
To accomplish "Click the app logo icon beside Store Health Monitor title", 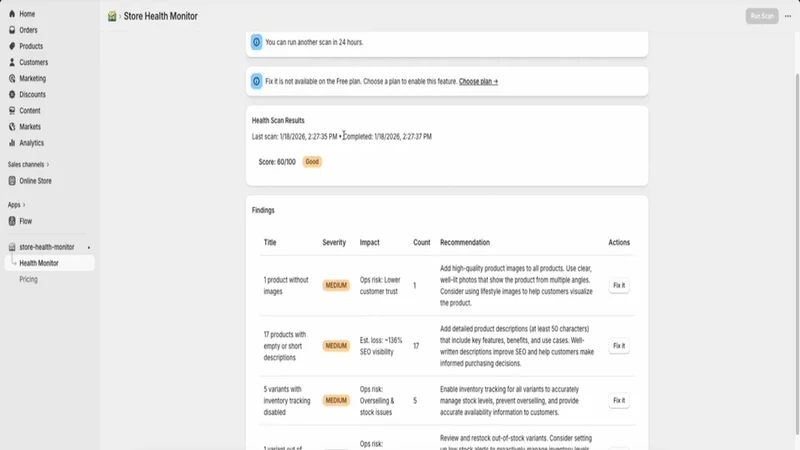I will tap(112, 16).
